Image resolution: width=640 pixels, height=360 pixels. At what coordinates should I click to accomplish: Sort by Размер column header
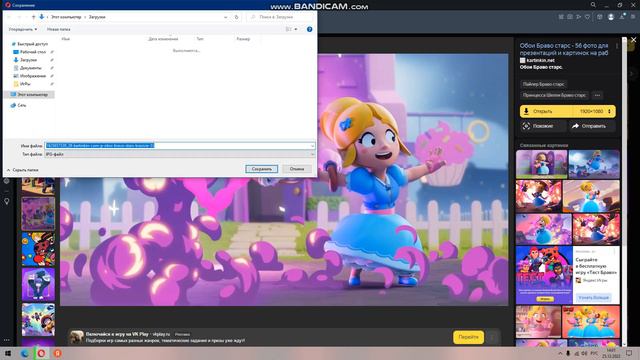[x=243, y=39]
